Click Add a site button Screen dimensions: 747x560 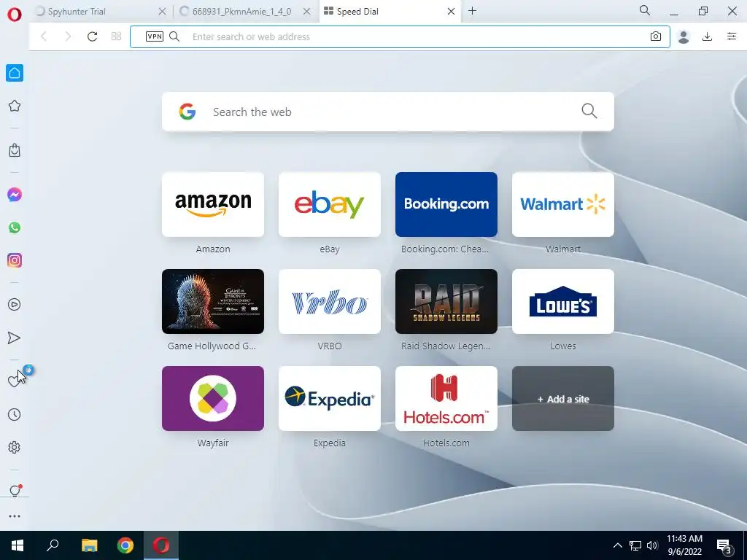point(563,399)
